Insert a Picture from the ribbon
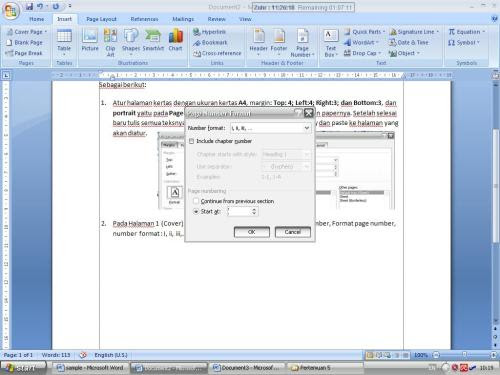The image size is (500, 375). tap(90, 40)
